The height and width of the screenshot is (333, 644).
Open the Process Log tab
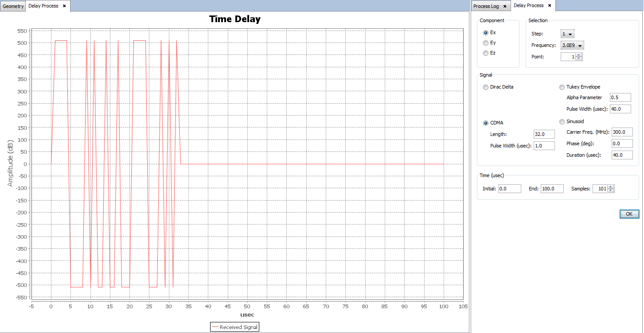coord(486,6)
